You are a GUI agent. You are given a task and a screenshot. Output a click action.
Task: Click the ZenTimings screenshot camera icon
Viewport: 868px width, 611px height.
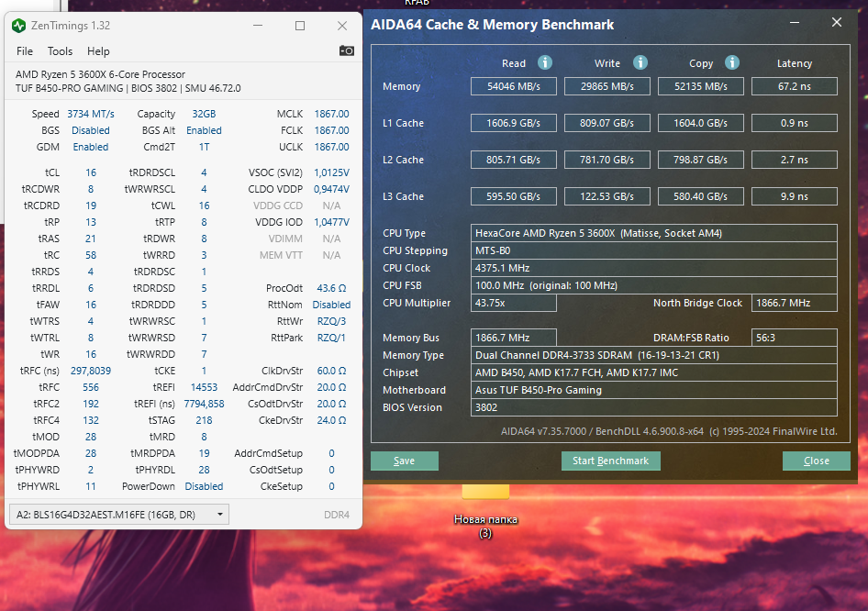(347, 51)
